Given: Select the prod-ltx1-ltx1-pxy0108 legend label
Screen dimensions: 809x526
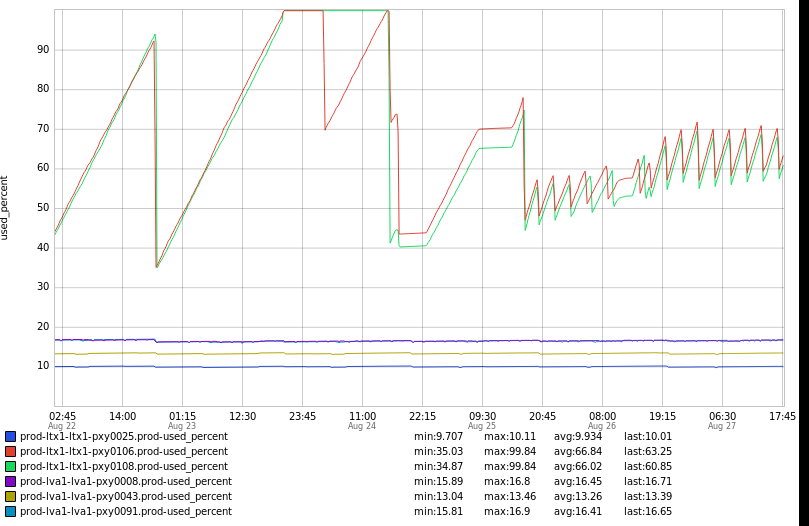Looking at the screenshot, I should (x=123, y=466).
